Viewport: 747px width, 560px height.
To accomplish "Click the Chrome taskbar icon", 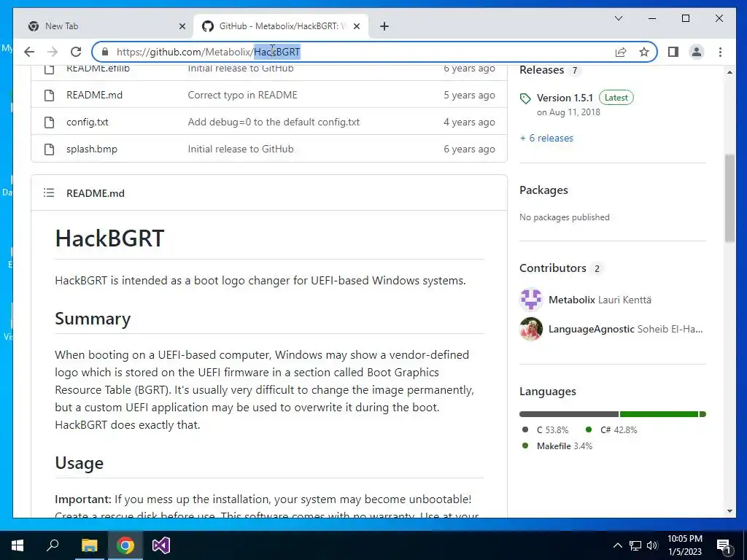I will (x=125, y=545).
